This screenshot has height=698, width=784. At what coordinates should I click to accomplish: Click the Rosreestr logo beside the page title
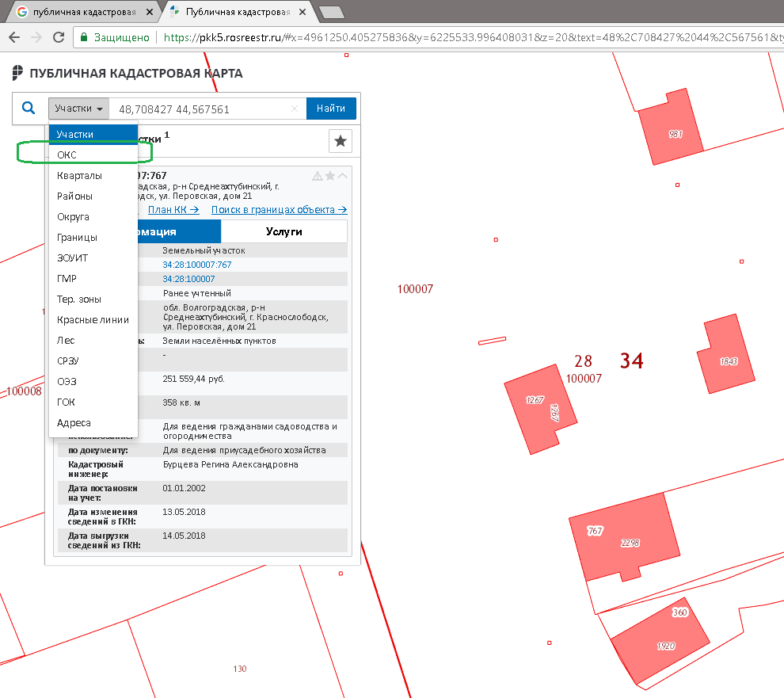pyautogui.click(x=18, y=74)
